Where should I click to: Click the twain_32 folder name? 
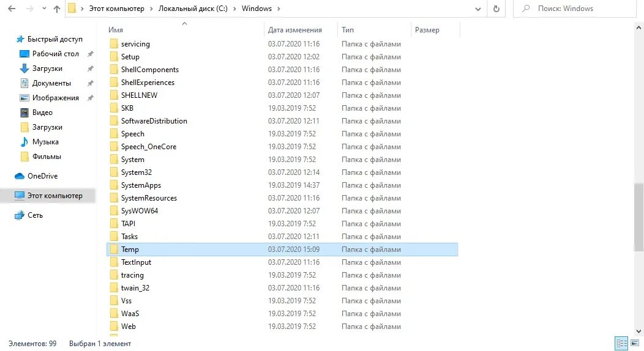click(x=135, y=288)
